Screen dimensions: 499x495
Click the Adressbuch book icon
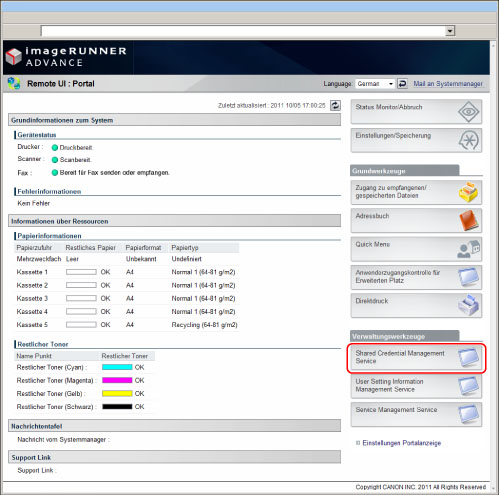pyautogui.click(x=468, y=220)
